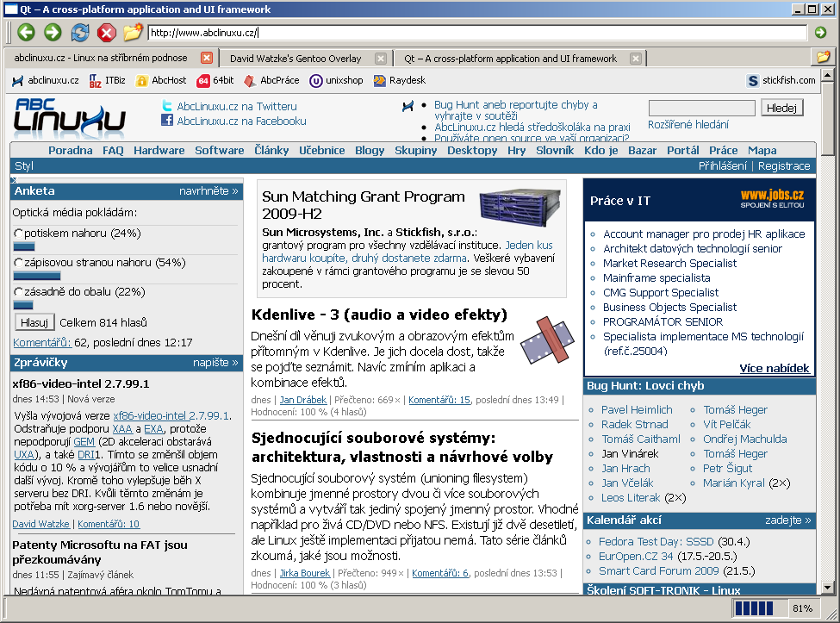Open the stickfish.com bookmark
Viewport: 840px width, 623px height.
pos(781,80)
